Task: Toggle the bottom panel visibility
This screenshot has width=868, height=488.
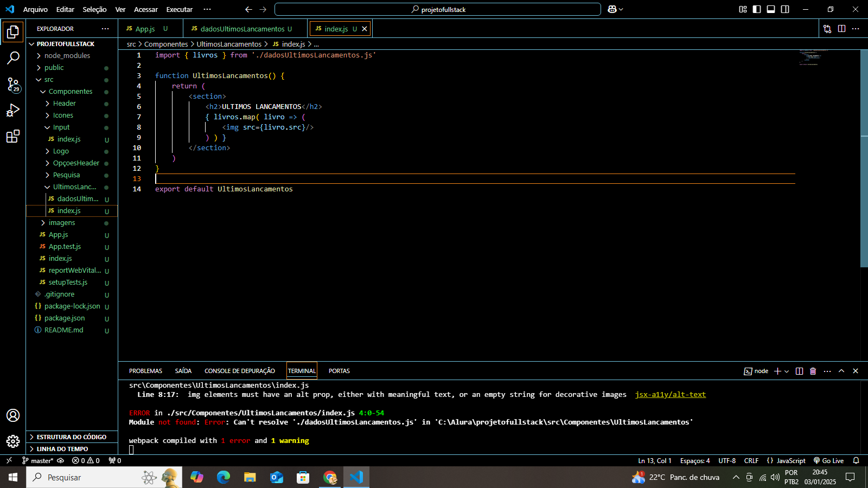Action: pos(771,9)
